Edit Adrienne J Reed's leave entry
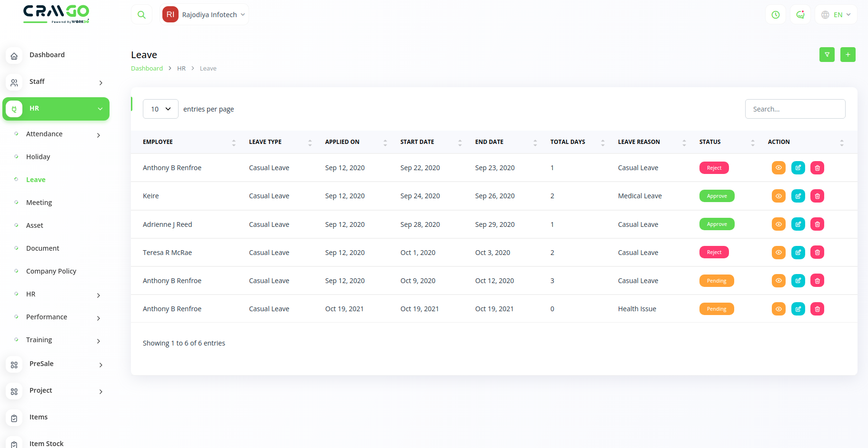The height and width of the screenshot is (448, 868). coord(798,224)
